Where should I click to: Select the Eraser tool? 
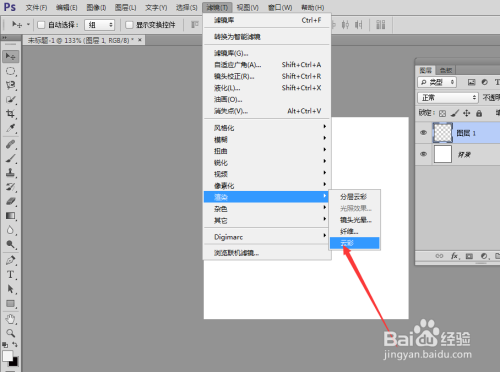[11, 201]
